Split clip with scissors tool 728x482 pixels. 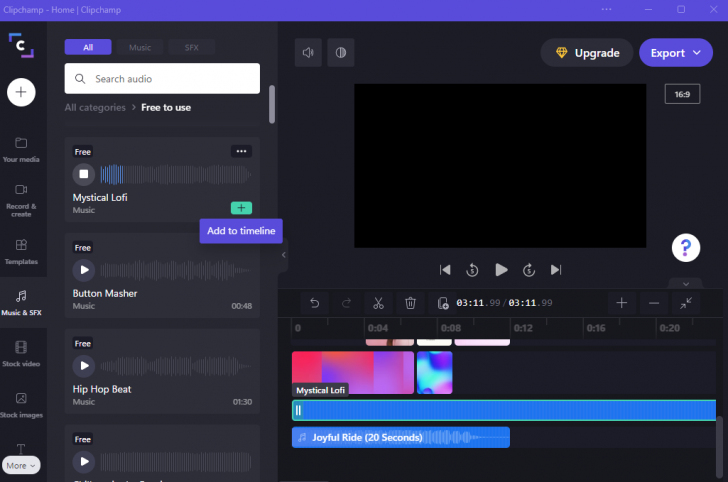click(x=378, y=303)
